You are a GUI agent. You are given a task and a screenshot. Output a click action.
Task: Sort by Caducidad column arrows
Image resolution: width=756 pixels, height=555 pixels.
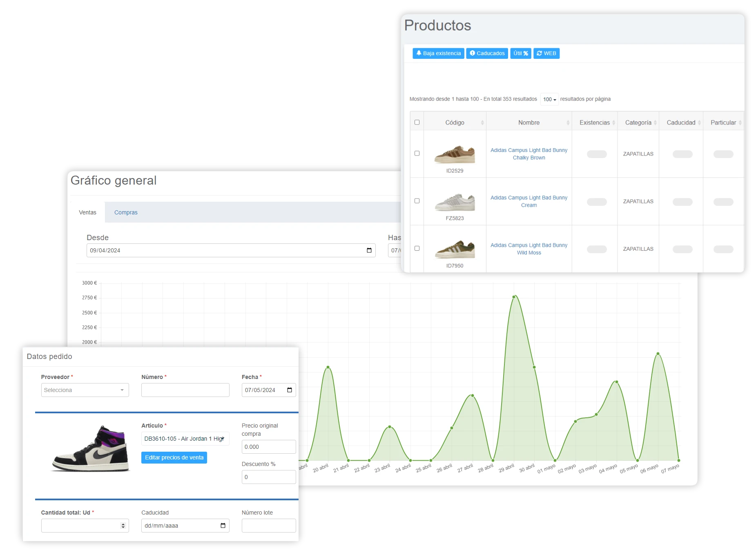(x=699, y=123)
